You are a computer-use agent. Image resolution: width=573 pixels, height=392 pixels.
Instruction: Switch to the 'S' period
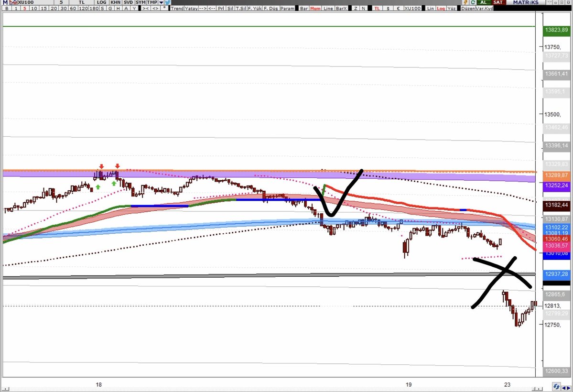click(x=102, y=8)
